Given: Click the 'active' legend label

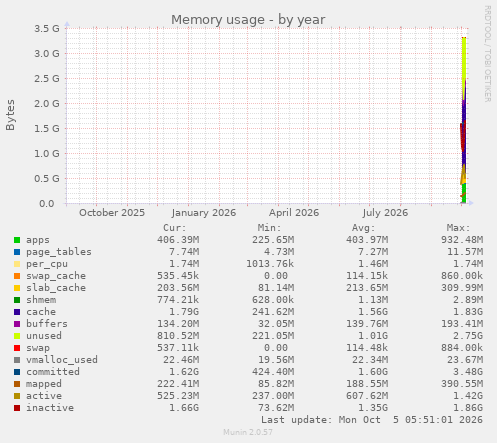Looking at the screenshot, I should 44,396.
